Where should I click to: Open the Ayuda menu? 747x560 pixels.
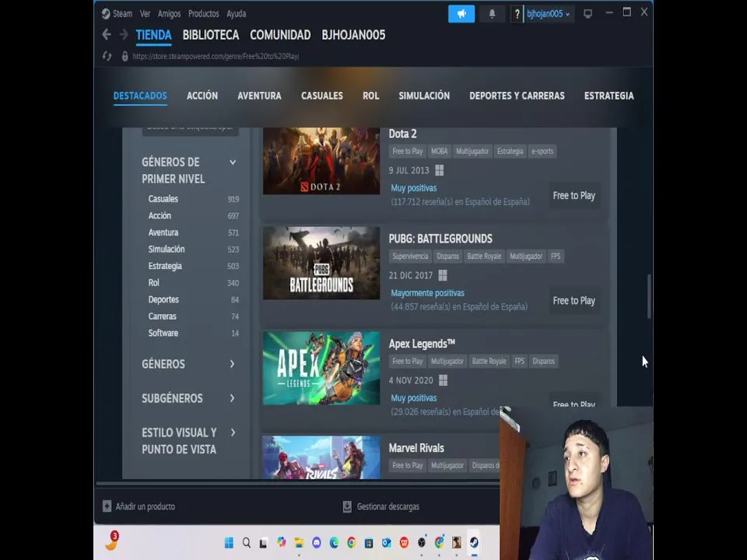237,14
